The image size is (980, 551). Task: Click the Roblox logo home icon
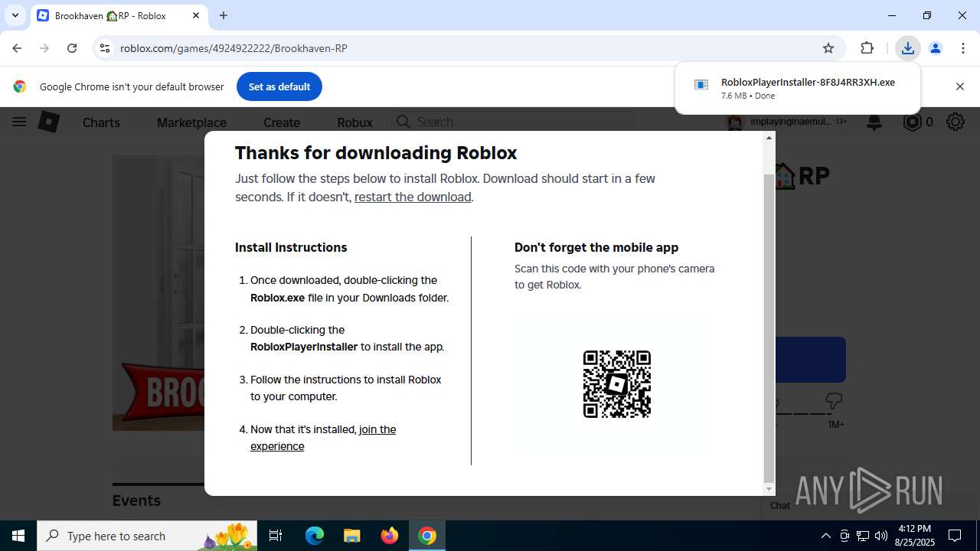click(x=49, y=122)
